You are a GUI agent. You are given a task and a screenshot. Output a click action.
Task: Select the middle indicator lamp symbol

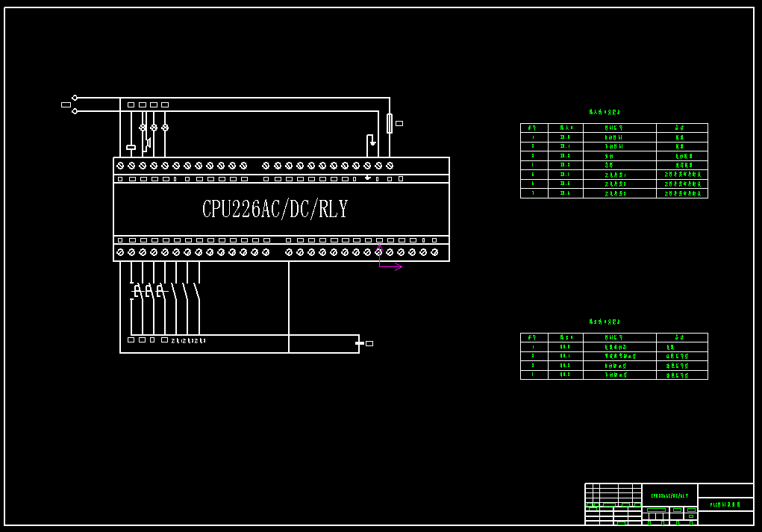point(154,128)
